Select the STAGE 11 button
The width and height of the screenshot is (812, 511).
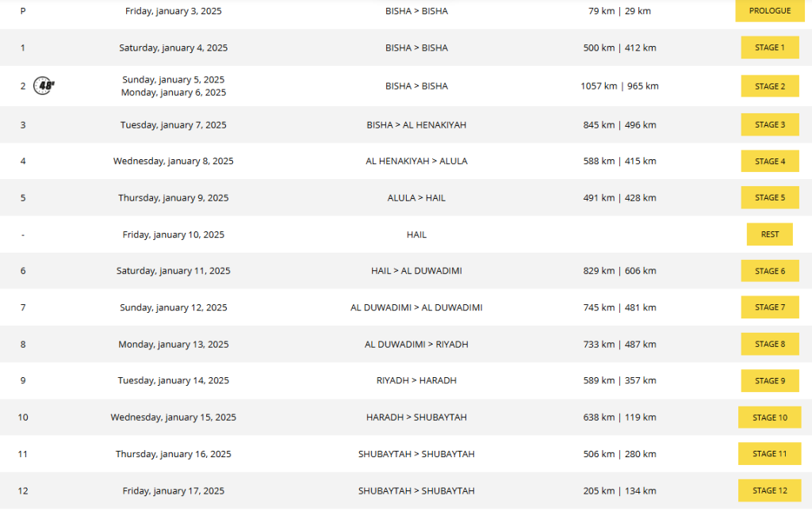coord(769,454)
